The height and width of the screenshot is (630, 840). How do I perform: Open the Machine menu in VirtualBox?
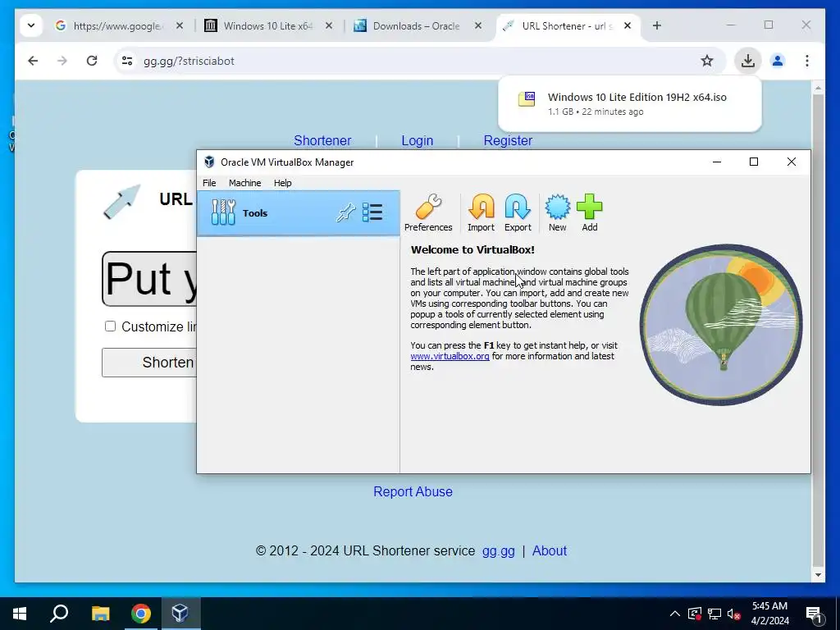244,183
